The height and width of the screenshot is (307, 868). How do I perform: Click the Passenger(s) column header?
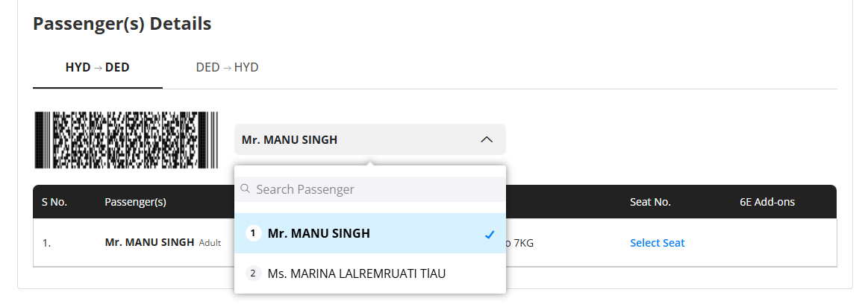coord(136,202)
